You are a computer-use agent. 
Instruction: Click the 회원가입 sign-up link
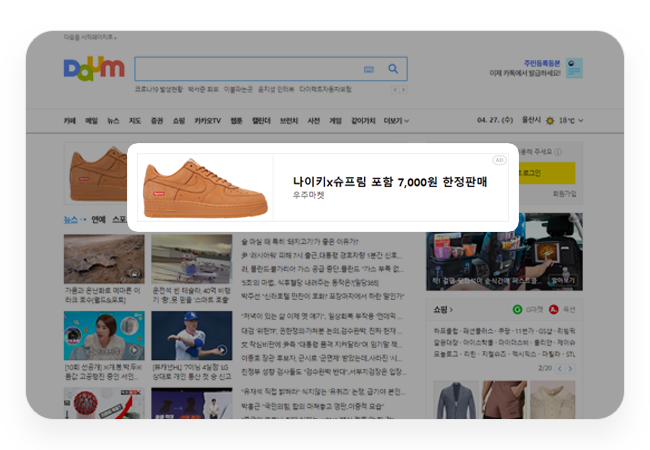(x=565, y=194)
